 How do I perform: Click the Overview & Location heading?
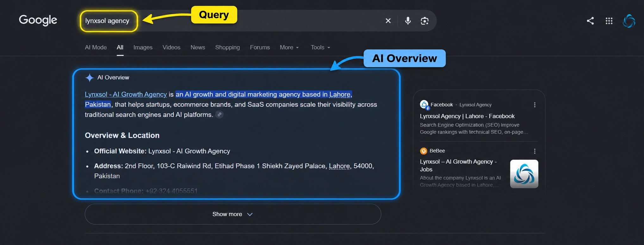coord(122,135)
